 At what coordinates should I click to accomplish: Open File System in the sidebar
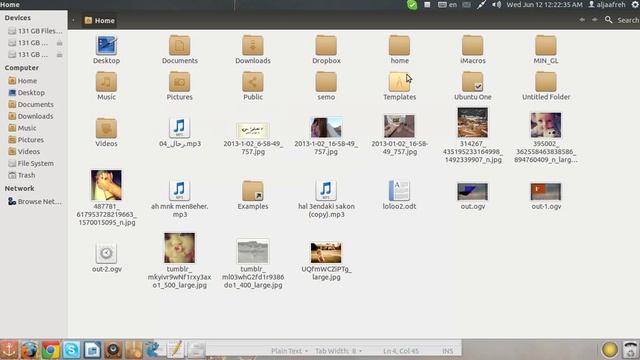(x=35, y=163)
